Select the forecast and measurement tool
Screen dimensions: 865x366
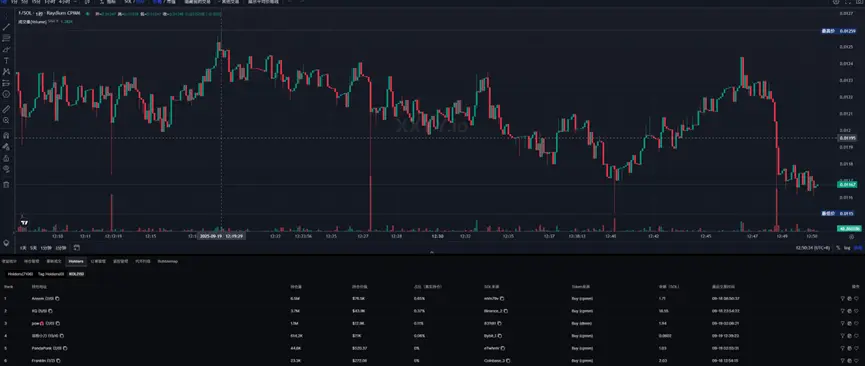point(6,83)
